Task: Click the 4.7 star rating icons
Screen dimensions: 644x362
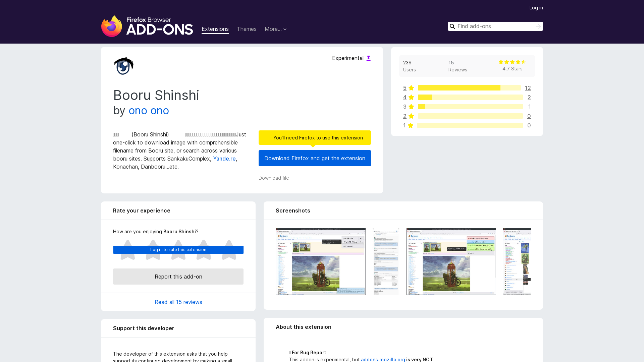Action: (512, 62)
